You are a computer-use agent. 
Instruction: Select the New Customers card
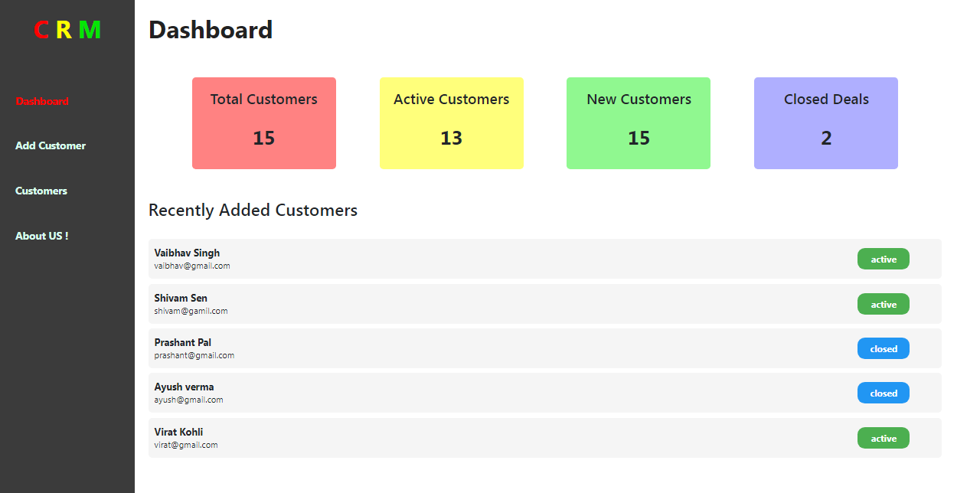coord(639,123)
